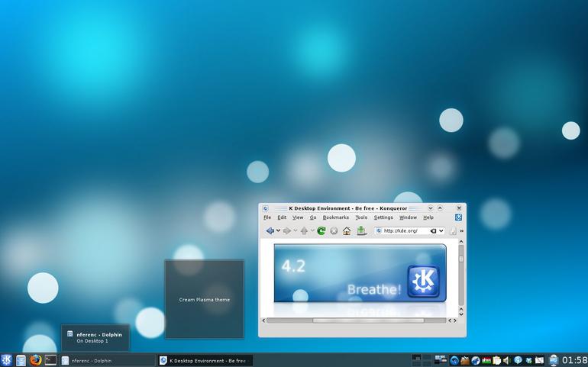This screenshot has height=367, width=588.
Task: Click the white envelope tray icon
Action: pyautogui.click(x=539, y=361)
